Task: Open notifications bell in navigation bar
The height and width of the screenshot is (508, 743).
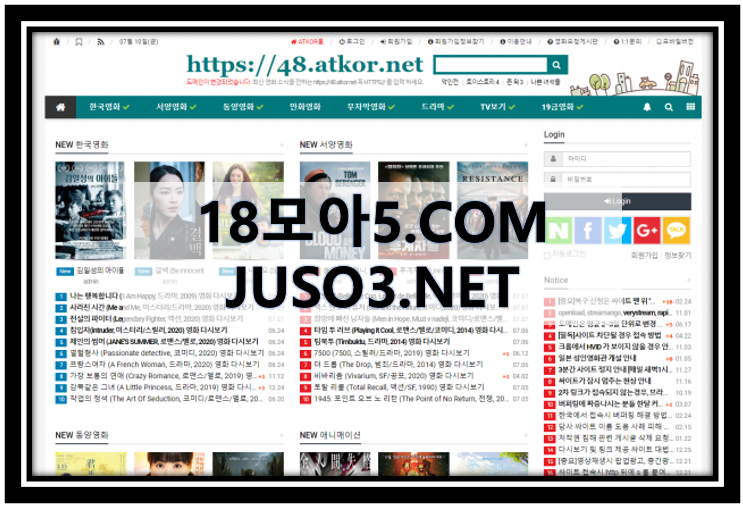Action: pyautogui.click(x=647, y=107)
